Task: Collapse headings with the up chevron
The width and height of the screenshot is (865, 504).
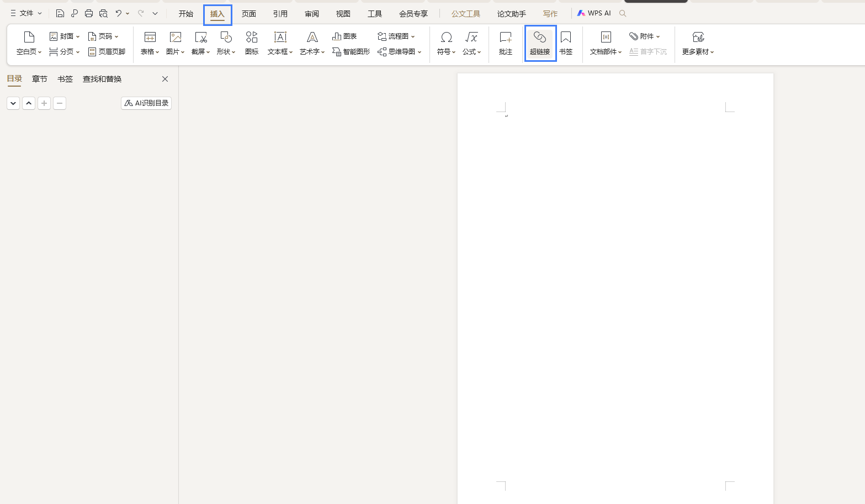Action: point(29,103)
